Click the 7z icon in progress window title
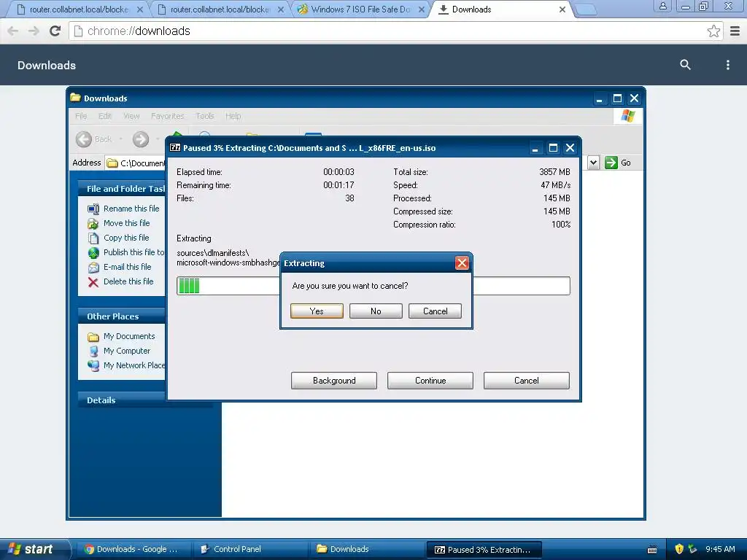The height and width of the screenshot is (560, 747). click(175, 147)
